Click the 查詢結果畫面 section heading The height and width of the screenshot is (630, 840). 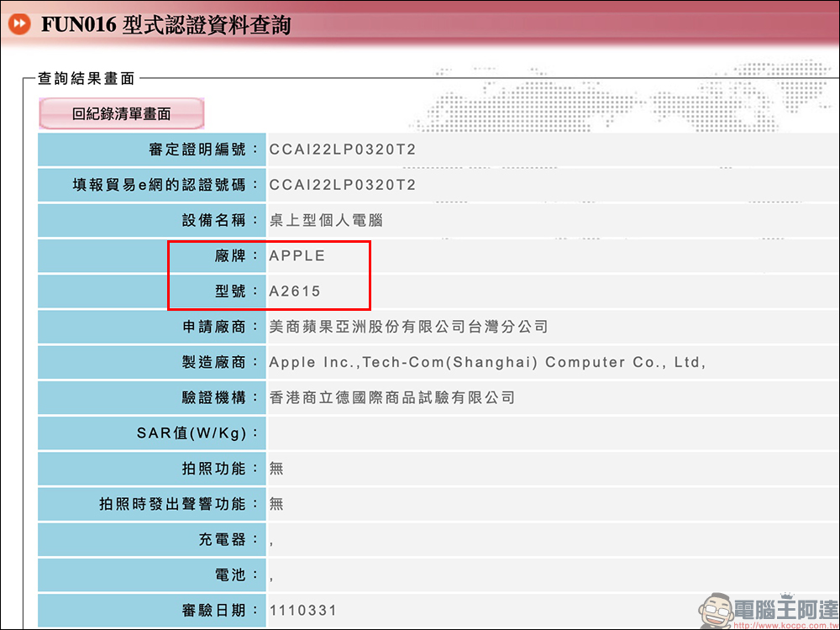tap(86, 78)
